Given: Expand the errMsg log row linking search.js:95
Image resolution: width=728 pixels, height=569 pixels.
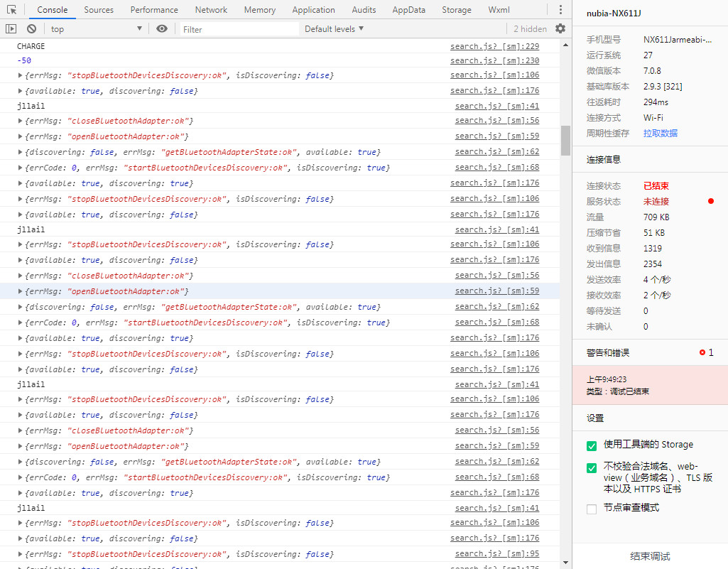Looking at the screenshot, I should pyautogui.click(x=20, y=554).
